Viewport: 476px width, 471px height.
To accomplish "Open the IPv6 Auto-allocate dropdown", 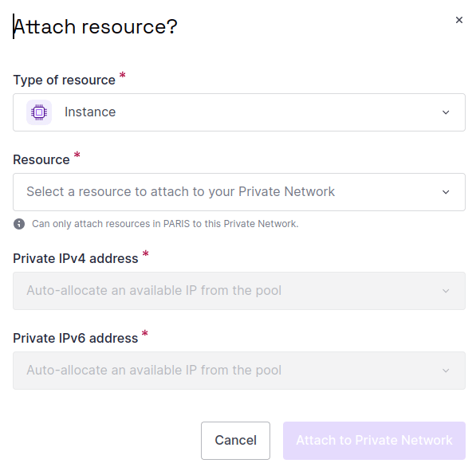I will point(239,371).
